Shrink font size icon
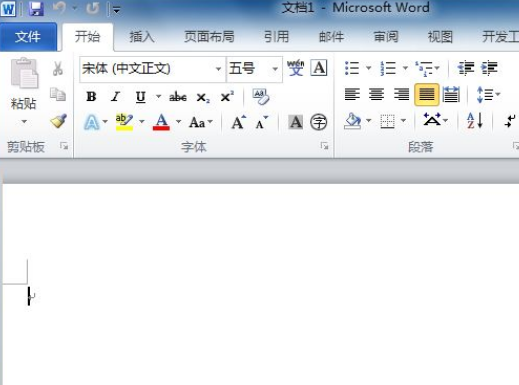 (x=262, y=122)
